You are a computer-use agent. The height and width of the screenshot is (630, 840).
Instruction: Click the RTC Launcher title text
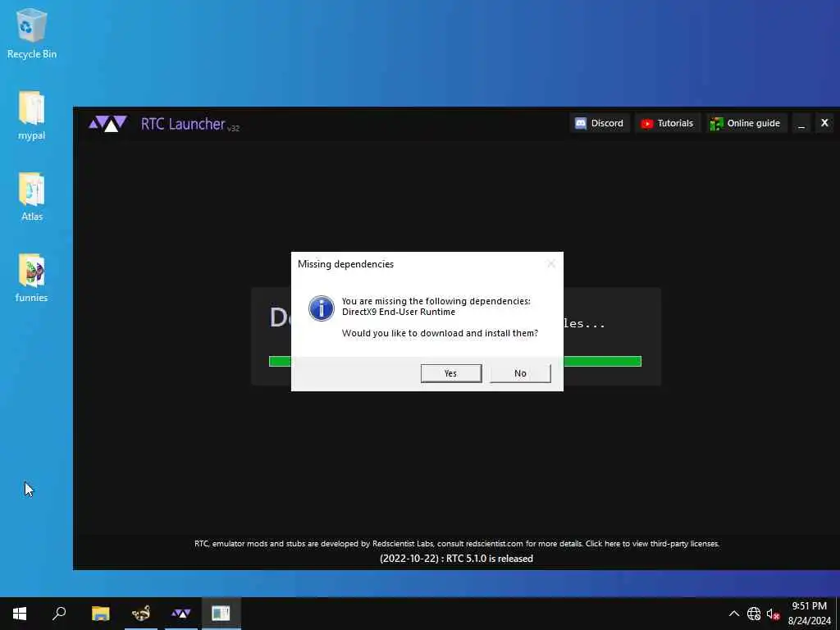183,124
